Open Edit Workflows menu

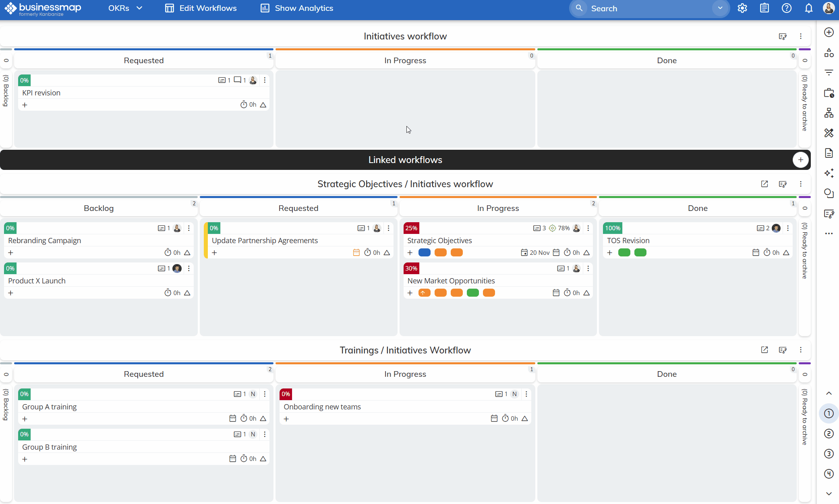pyautogui.click(x=201, y=8)
